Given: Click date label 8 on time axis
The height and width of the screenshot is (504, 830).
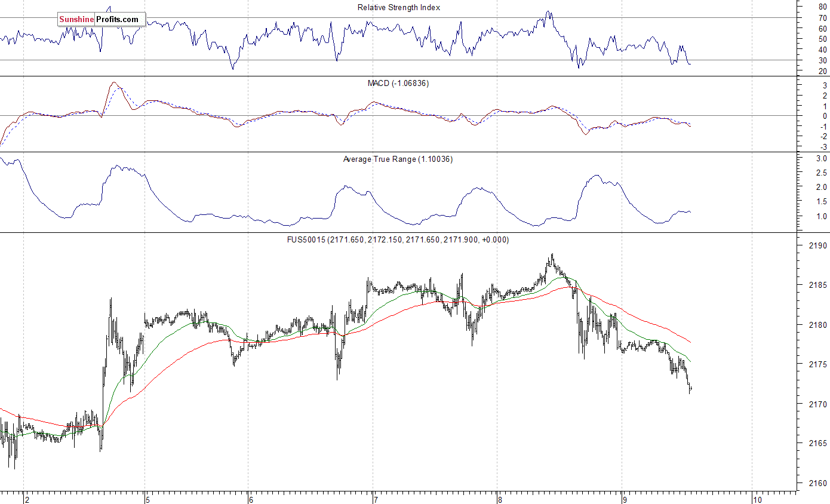Looking at the screenshot, I should point(501,499).
